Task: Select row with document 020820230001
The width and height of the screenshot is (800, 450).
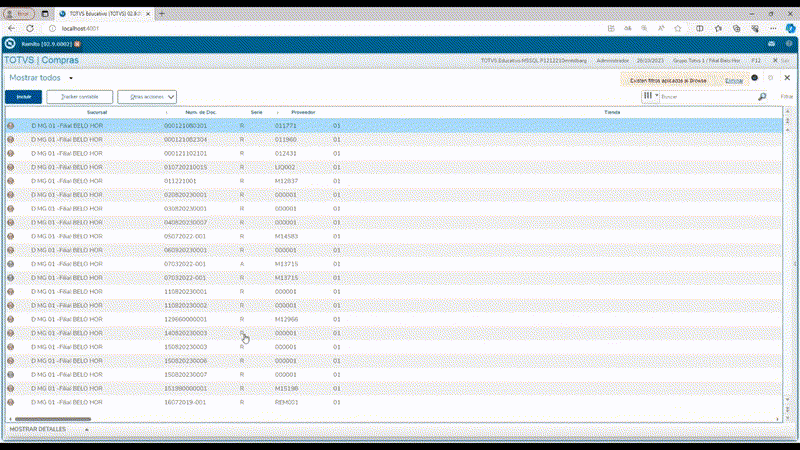Action: tap(394, 195)
